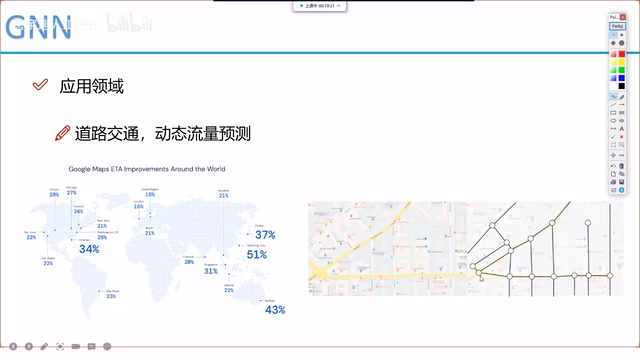
Task: Click the GNN slide title
Action: coord(39,28)
